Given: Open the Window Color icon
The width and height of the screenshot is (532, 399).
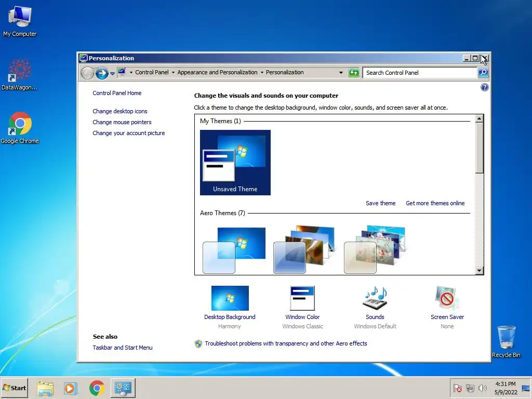Looking at the screenshot, I should coord(302,298).
